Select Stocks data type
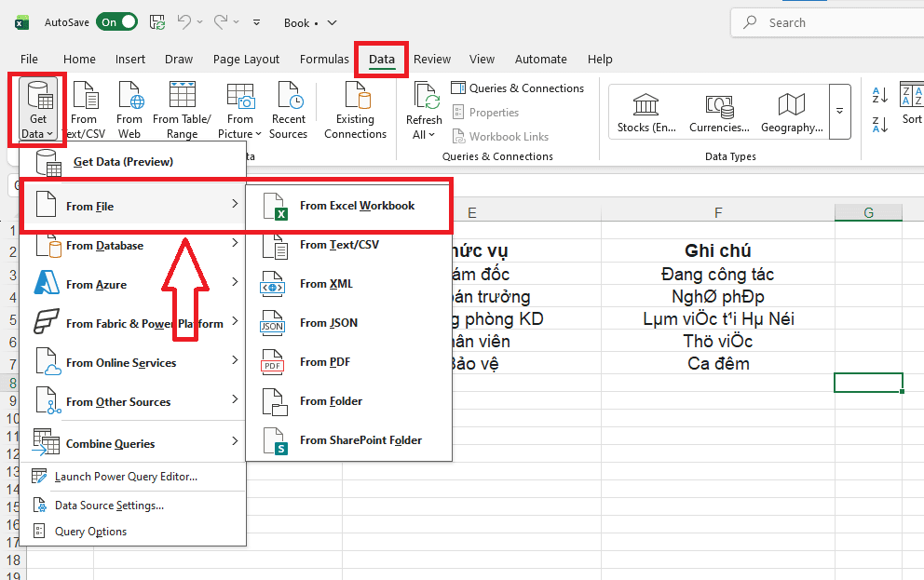This screenshot has width=924, height=580. pos(645,112)
